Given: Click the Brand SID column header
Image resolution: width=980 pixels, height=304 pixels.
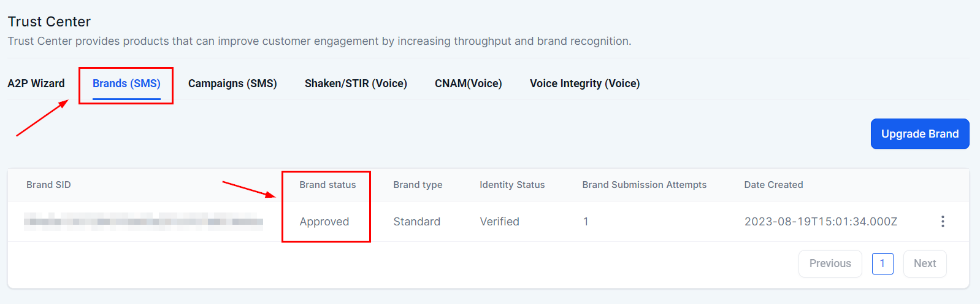Looking at the screenshot, I should (x=48, y=185).
